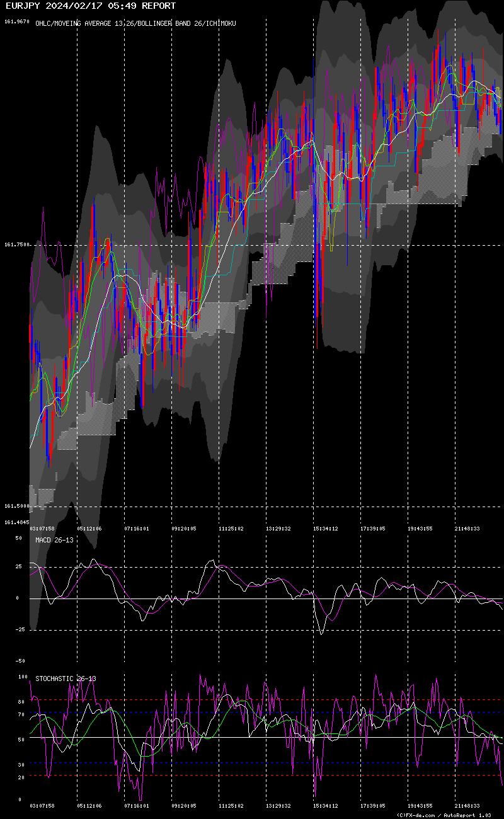504x819 pixels.
Task: Select the 161.5000 price axis label
Action: click(x=17, y=506)
